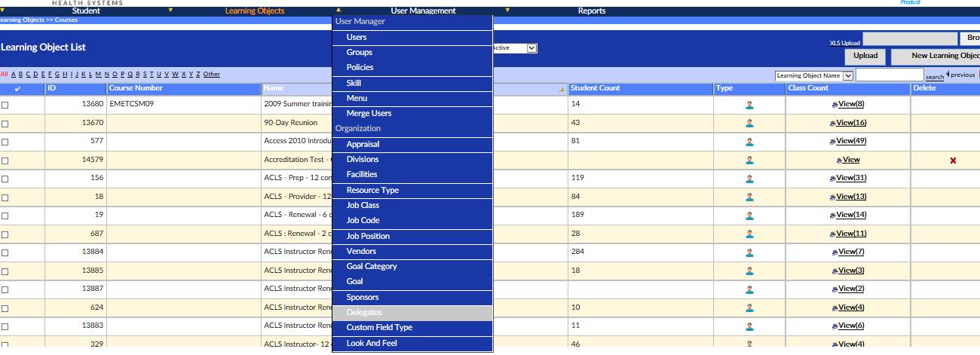Click the search text field next to search

point(889,75)
